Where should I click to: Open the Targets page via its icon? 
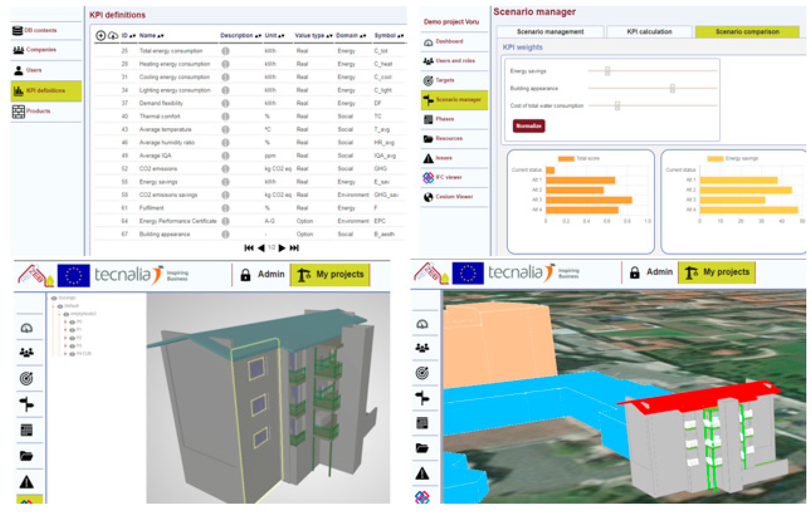coord(428,81)
